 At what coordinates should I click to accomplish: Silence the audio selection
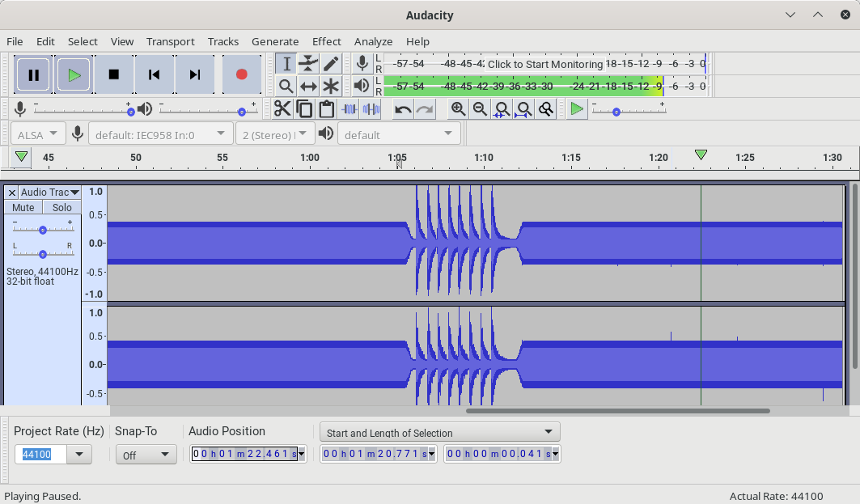pyautogui.click(x=371, y=109)
